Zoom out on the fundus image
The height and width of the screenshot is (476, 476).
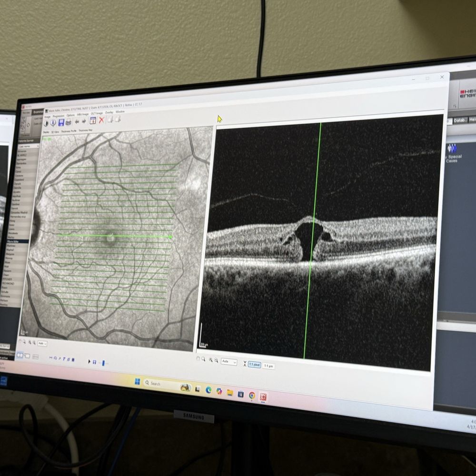[34, 343]
